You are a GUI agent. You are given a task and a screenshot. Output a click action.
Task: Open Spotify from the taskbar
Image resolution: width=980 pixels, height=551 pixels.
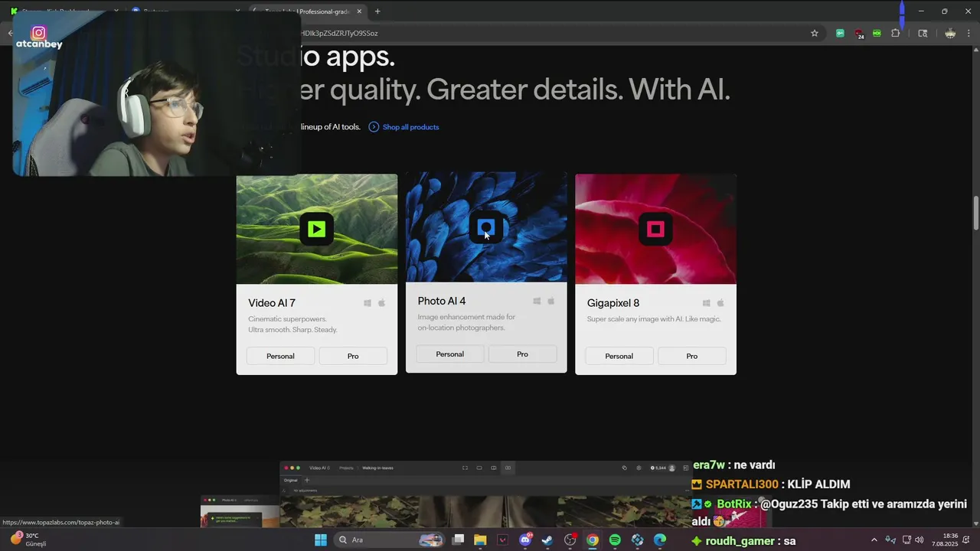pos(615,540)
